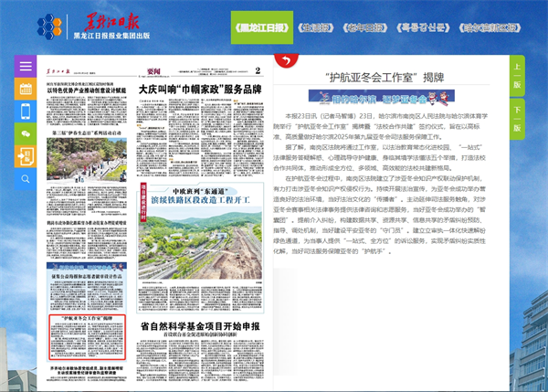Open the 大庆叫响"巾帼家政"服务品牌 article
This screenshot has height=392, width=548.
coord(199,90)
